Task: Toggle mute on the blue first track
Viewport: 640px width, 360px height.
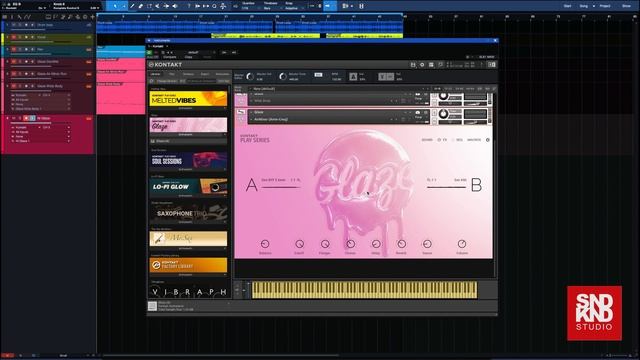Action: (13, 25)
